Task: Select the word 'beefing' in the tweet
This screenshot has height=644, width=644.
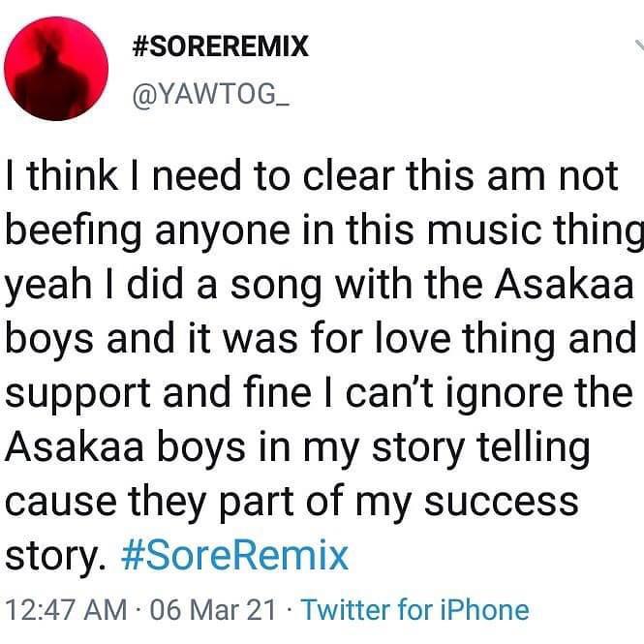Action: (74, 232)
